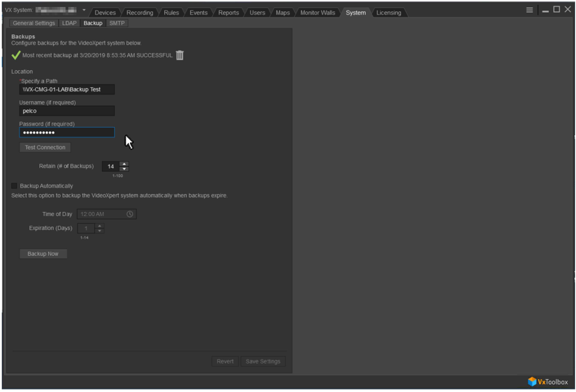Click the VxToolbox logo

coord(547,382)
